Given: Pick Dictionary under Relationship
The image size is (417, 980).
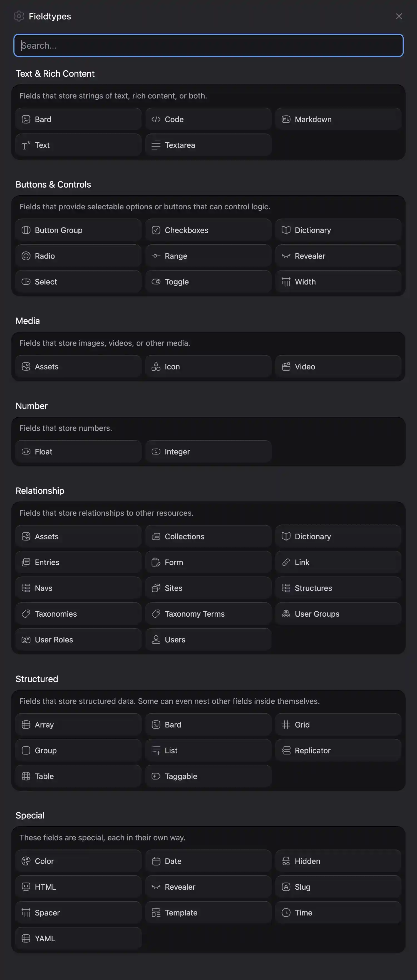Looking at the screenshot, I should point(338,536).
